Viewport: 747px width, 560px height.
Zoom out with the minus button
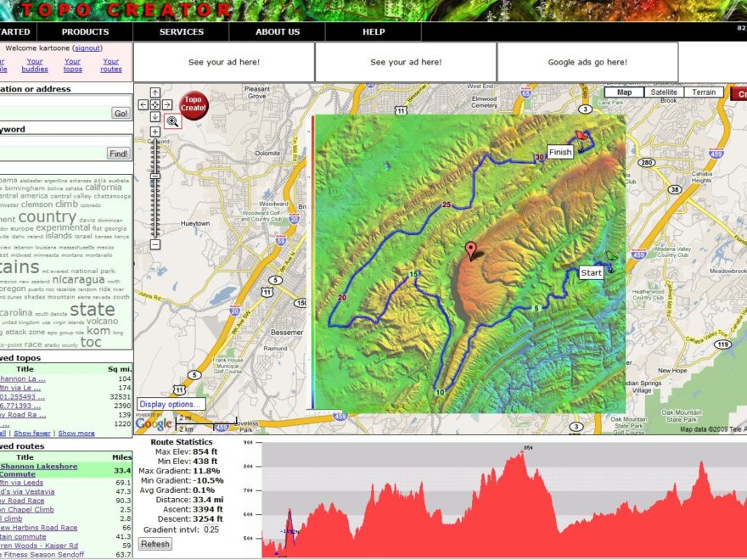(155, 244)
